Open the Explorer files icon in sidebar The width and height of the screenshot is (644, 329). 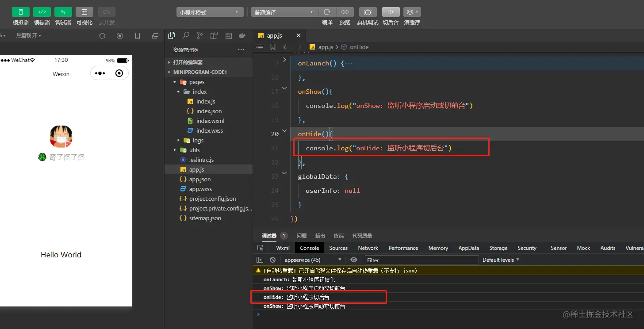pyautogui.click(x=172, y=35)
